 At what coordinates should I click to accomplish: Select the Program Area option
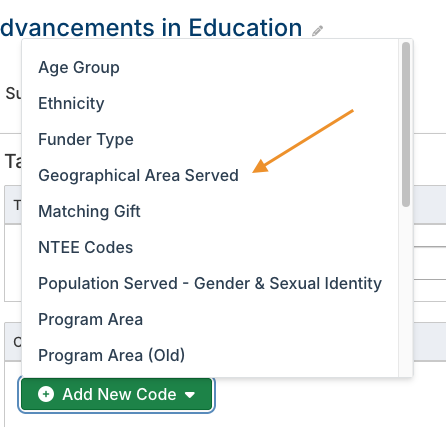point(91,319)
